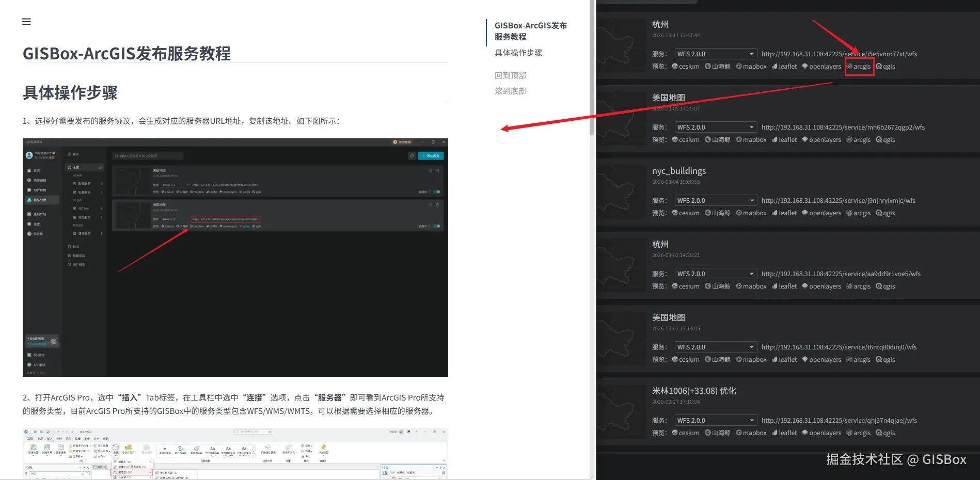Click the highlighted arcgis preview icon for 杭州
This screenshot has width=980, height=480.
(x=859, y=66)
